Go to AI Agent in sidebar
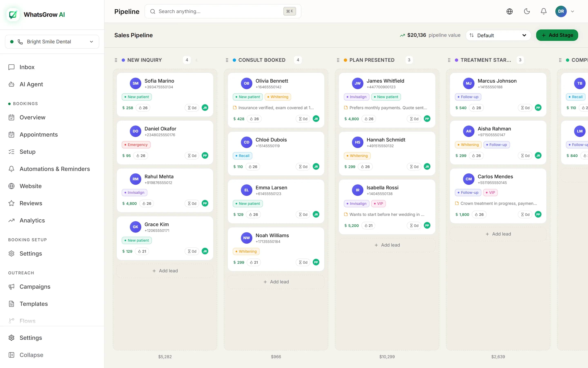 tap(52, 84)
